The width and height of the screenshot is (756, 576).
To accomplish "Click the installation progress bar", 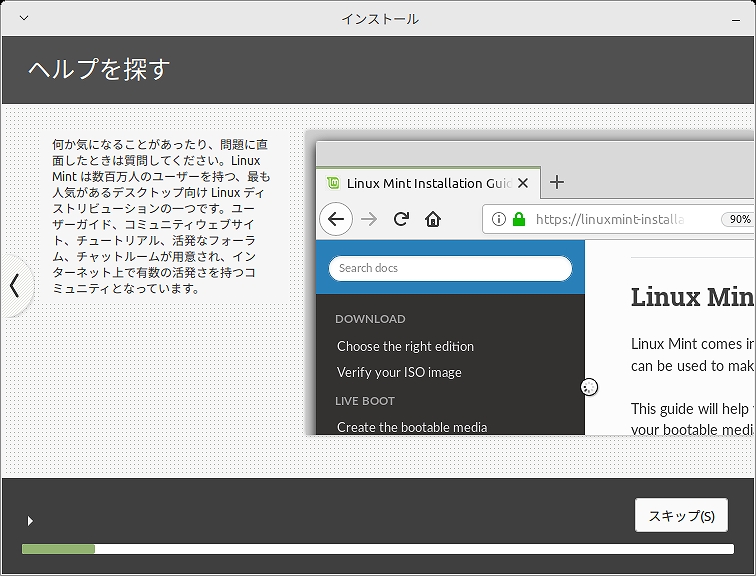I will [378, 549].
